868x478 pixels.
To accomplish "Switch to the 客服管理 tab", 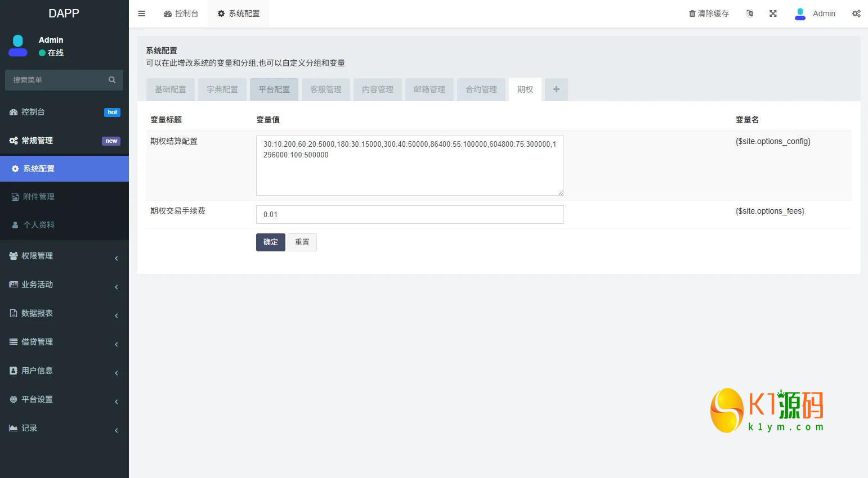I will [x=326, y=89].
